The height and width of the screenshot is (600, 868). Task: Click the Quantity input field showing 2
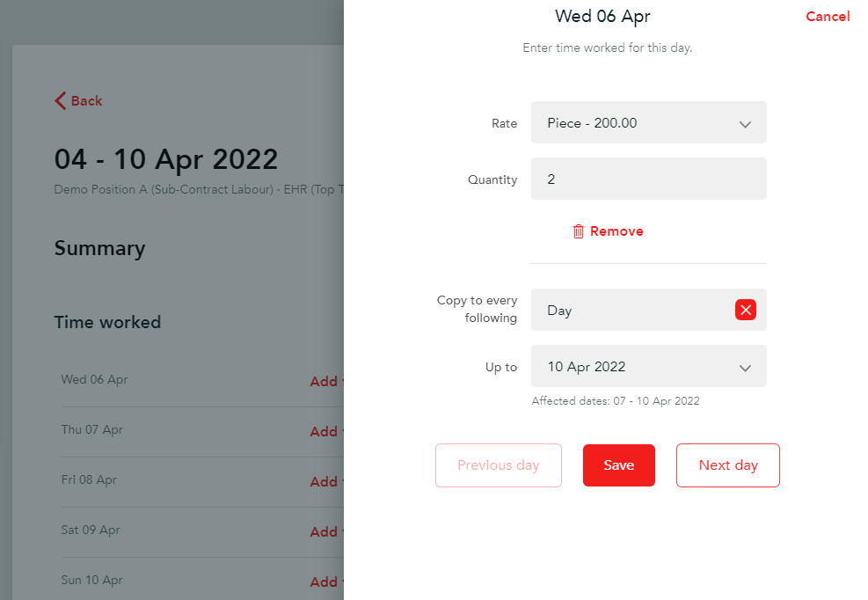tap(648, 179)
